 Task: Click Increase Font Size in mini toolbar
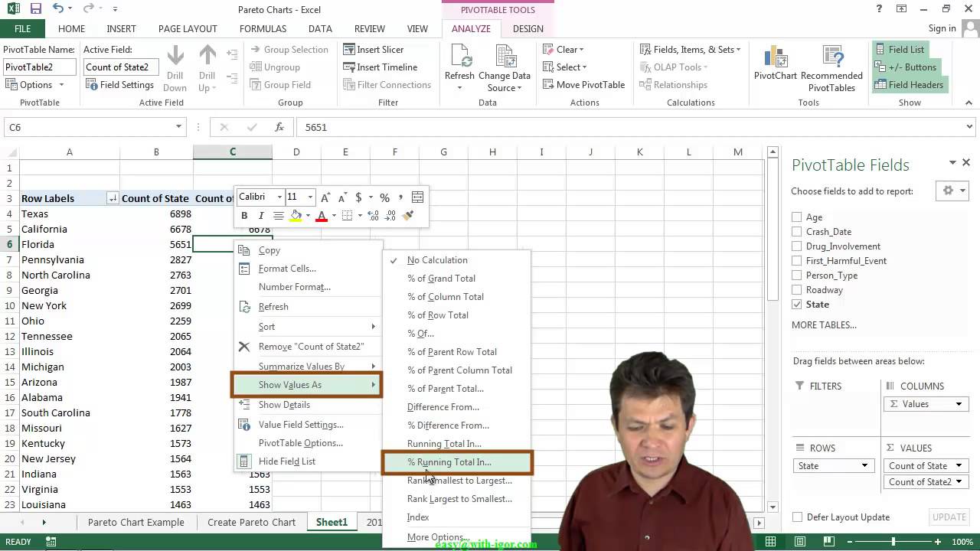325,197
